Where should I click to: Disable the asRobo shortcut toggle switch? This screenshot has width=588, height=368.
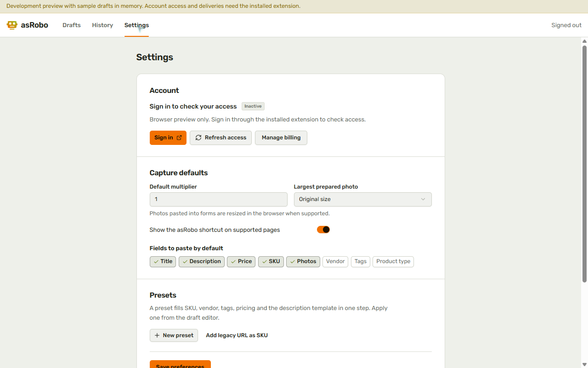click(323, 230)
